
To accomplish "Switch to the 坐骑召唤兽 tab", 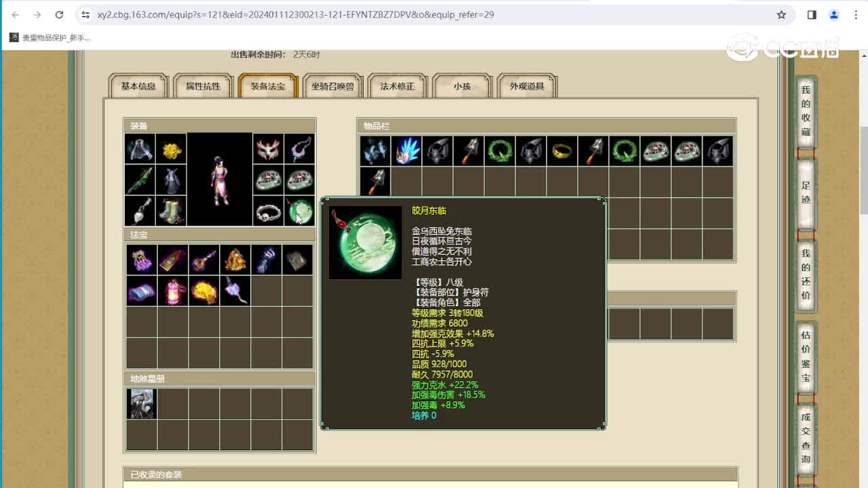I will tap(332, 86).
